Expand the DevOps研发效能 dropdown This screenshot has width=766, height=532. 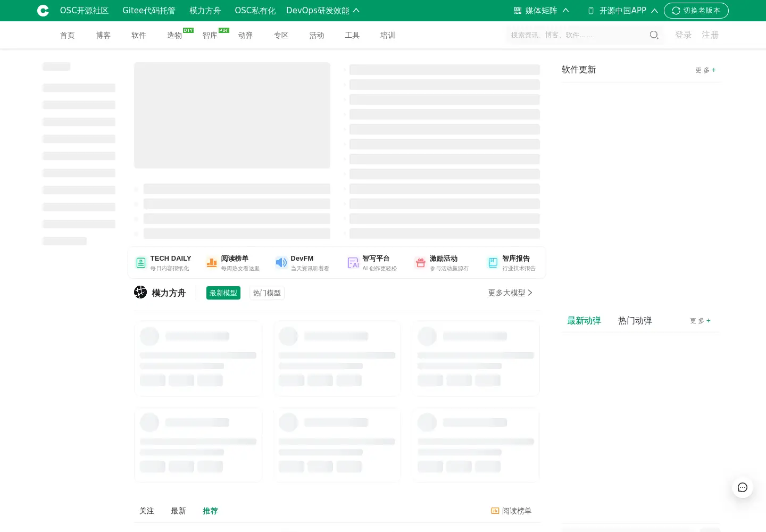[323, 11]
